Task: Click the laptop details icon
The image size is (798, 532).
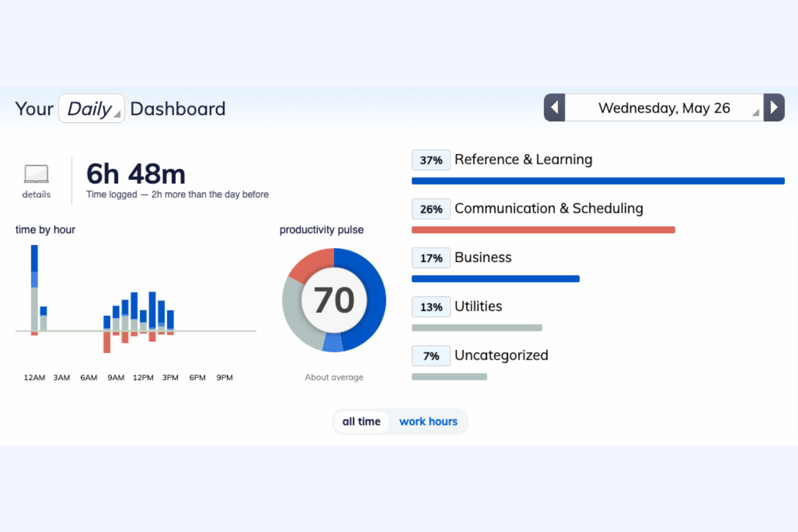Action: point(36,174)
